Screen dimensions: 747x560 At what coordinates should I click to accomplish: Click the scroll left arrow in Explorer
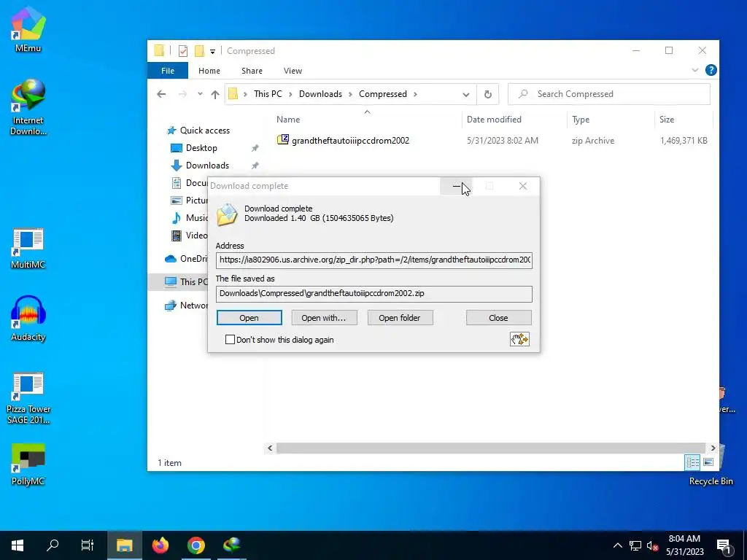pyautogui.click(x=270, y=448)
